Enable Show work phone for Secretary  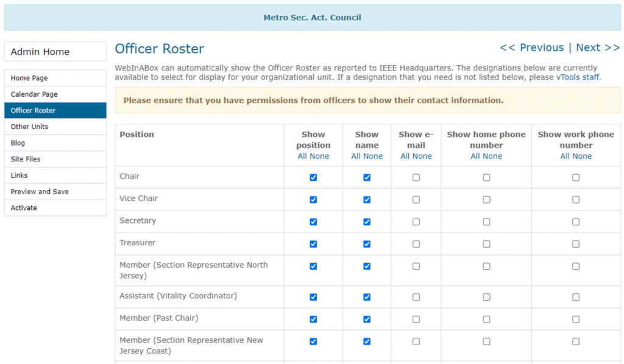click(576, 222)
